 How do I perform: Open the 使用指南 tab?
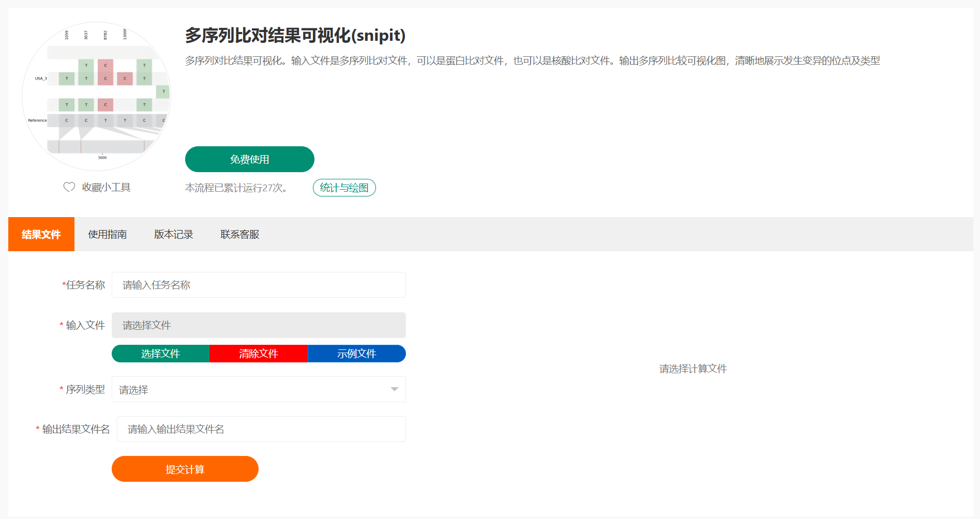coord(108,234)
